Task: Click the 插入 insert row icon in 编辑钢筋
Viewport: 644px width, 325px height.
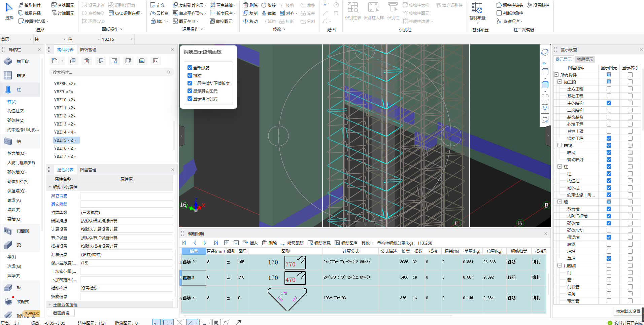Action: pos(250,243)
